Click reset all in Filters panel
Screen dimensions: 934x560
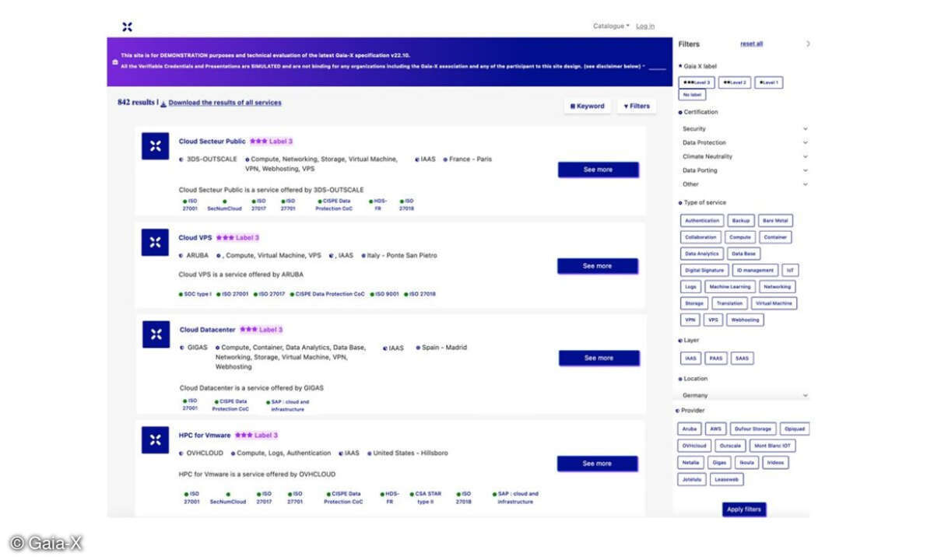coord(751,44)
